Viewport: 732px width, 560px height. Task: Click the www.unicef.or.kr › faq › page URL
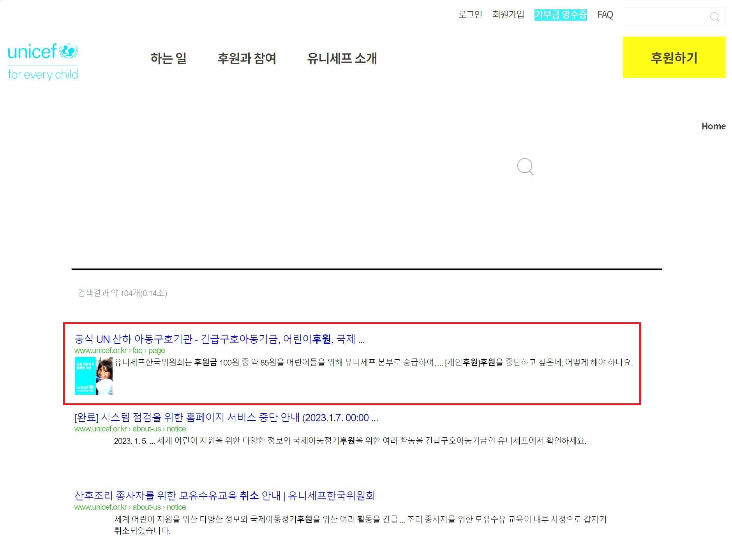click(x=120, y=350)
